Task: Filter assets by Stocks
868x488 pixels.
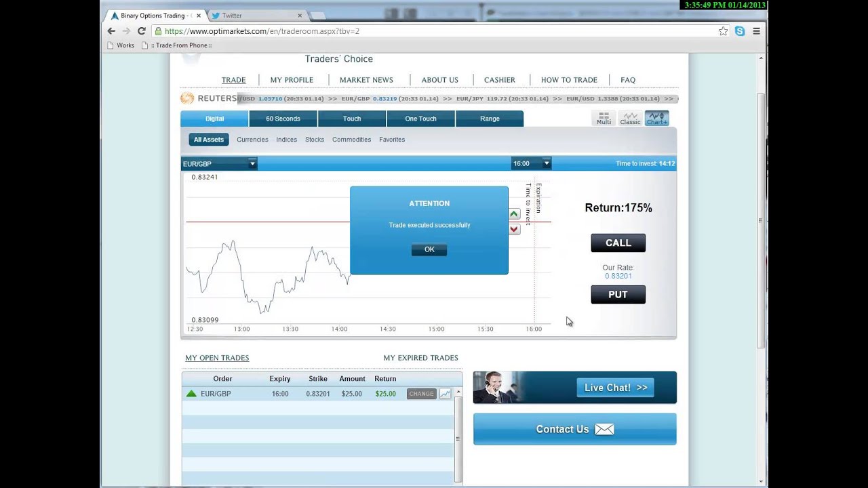Action: 315,140
